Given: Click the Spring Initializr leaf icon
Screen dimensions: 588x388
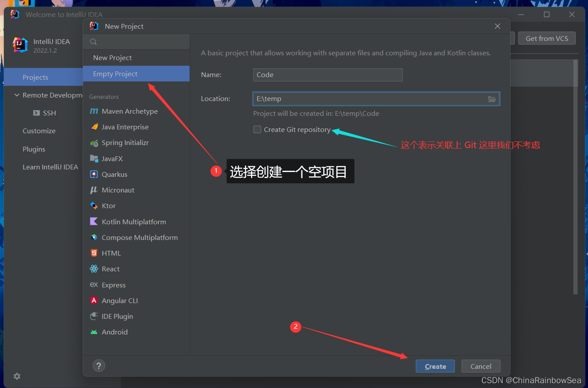Looking at the screenshot, I should (94, 143).
